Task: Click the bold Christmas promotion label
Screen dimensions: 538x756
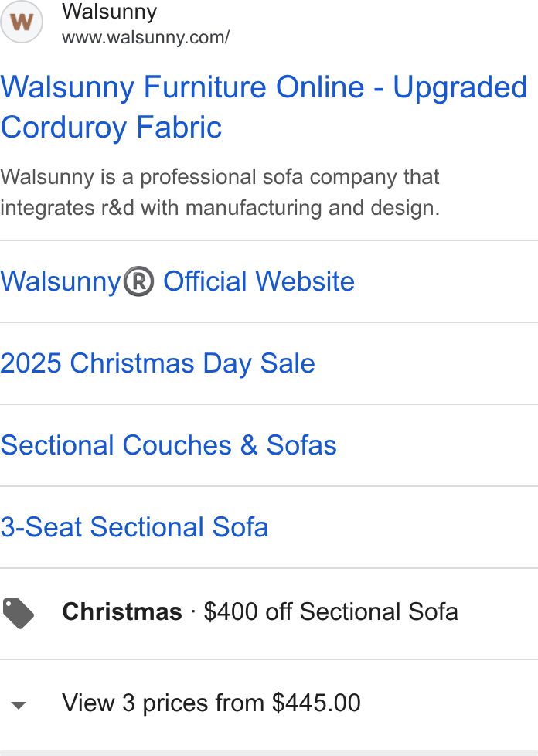Action: tap(122, 612)
